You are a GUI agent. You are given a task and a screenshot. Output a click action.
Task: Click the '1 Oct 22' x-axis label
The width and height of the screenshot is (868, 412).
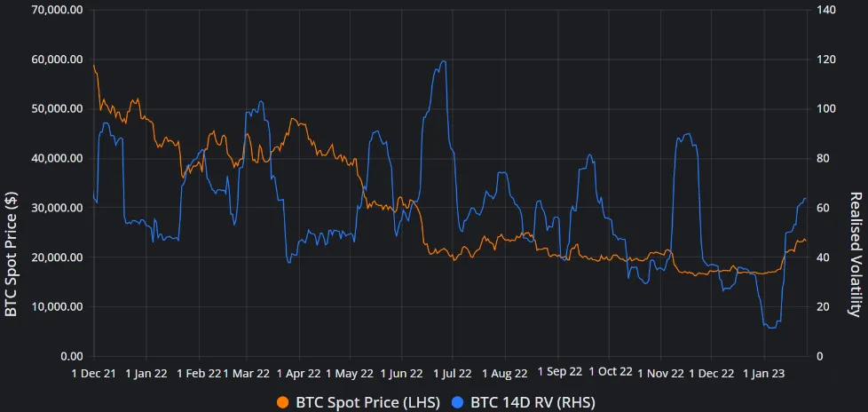point(611,371)
